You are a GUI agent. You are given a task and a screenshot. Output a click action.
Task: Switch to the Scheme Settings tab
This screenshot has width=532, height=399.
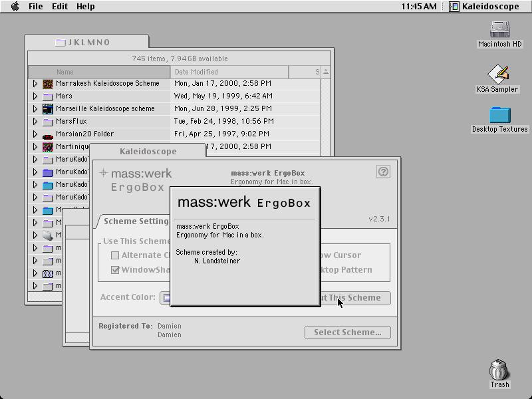point(135,221)
